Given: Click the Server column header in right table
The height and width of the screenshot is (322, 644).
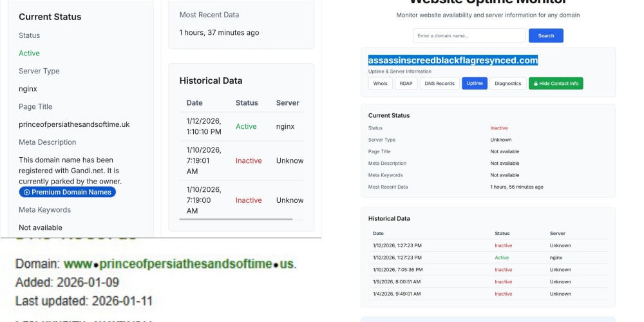Looking at the screenshot, I should click(558, 234).
